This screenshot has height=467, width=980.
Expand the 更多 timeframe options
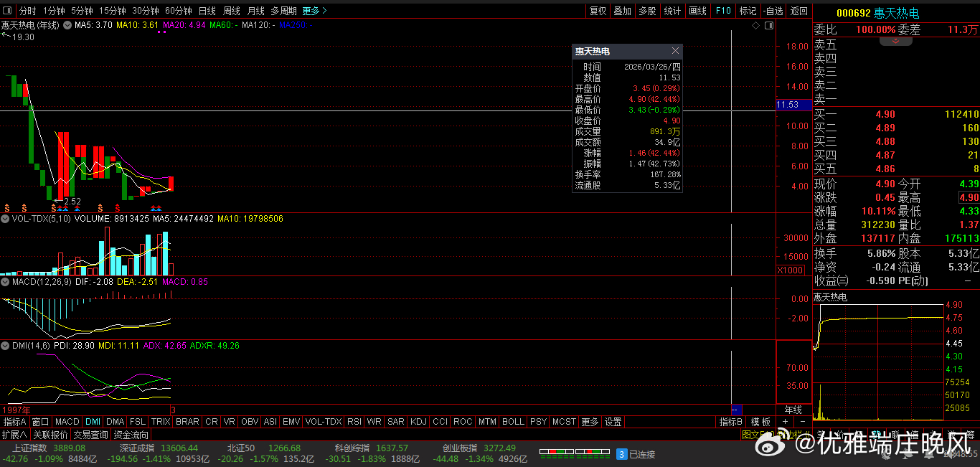click(314, 11)
